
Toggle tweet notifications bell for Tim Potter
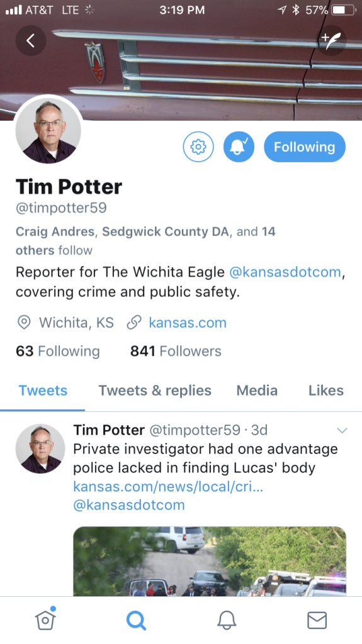[239, 147]
